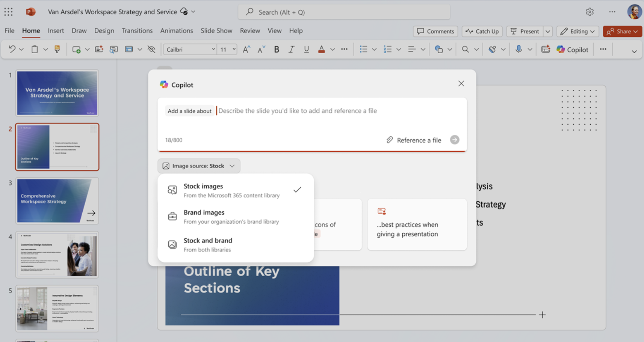
Task: Click the Search (Alt + Q) box
Action: tap(344, 12)
